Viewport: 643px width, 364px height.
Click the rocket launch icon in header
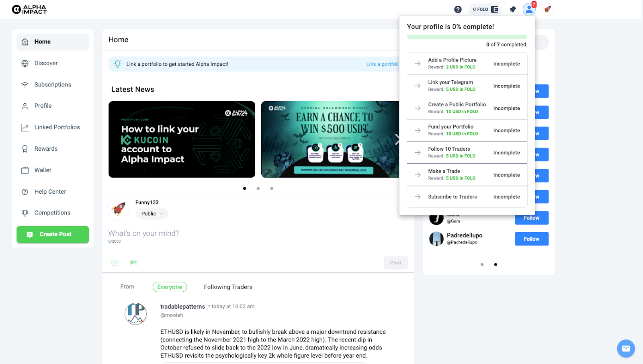512,9
